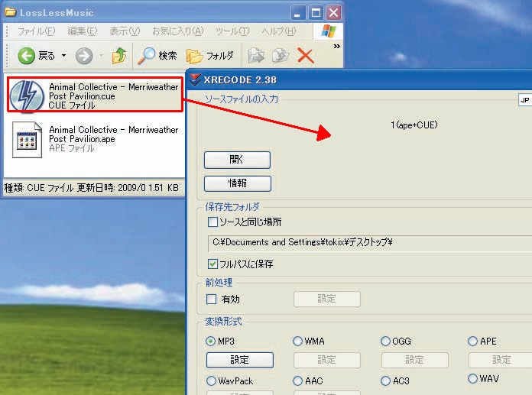Enable the 前処理 有効 checkbox

pos(212,299)
